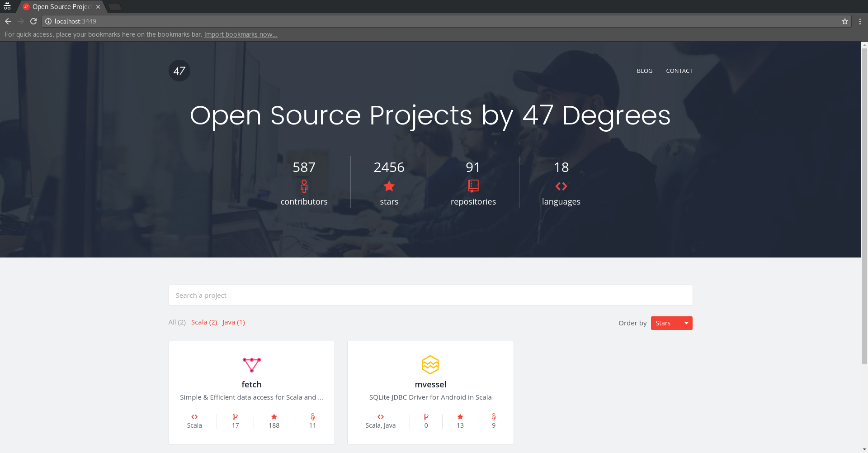Click the browser back arrow
868x453 pixels.
(x=8, y=21)
